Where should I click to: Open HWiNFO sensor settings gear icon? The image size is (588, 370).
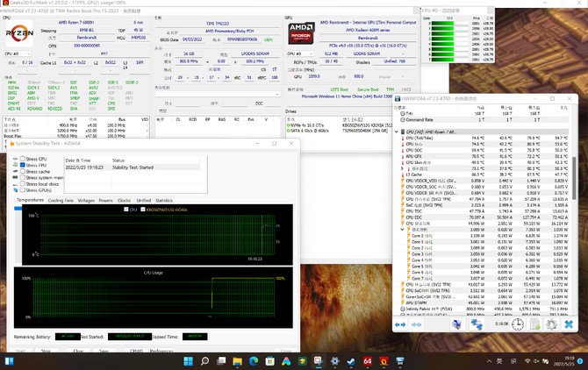tap(551, 324)
